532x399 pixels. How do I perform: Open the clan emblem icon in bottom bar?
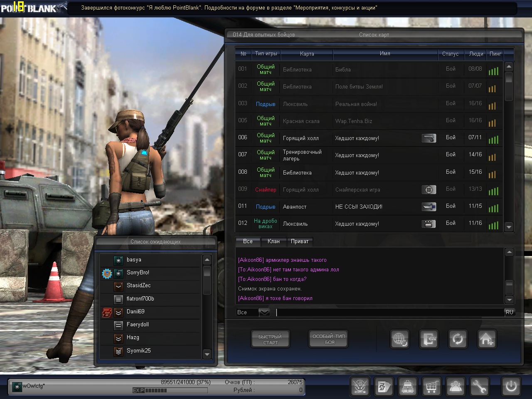click(360, 387)
